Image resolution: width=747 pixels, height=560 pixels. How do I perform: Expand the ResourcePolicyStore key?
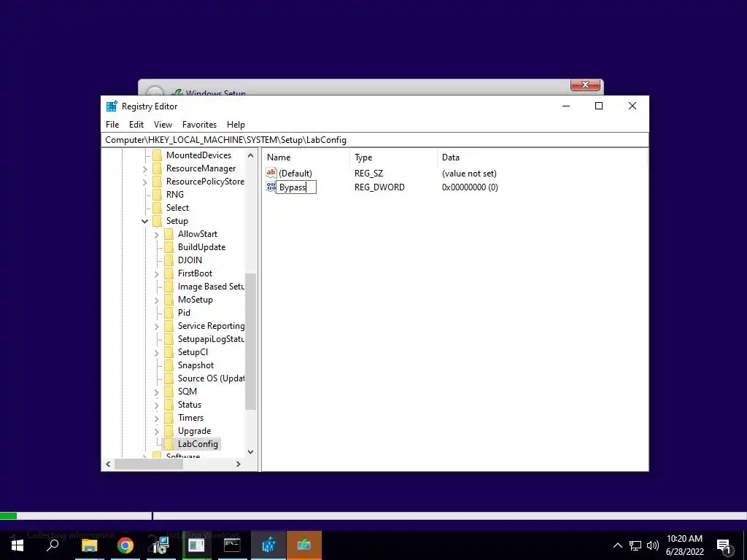point(145,182)
